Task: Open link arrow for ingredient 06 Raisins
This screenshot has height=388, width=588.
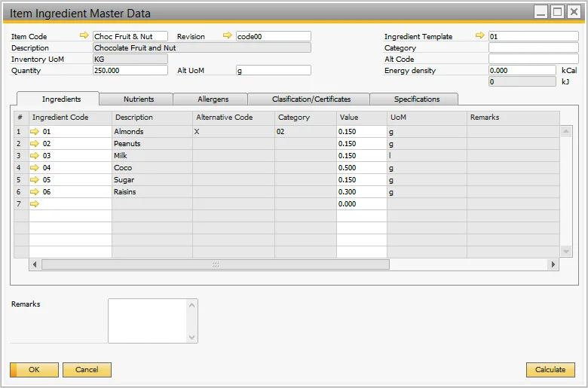Action: (x=35, y=192)
